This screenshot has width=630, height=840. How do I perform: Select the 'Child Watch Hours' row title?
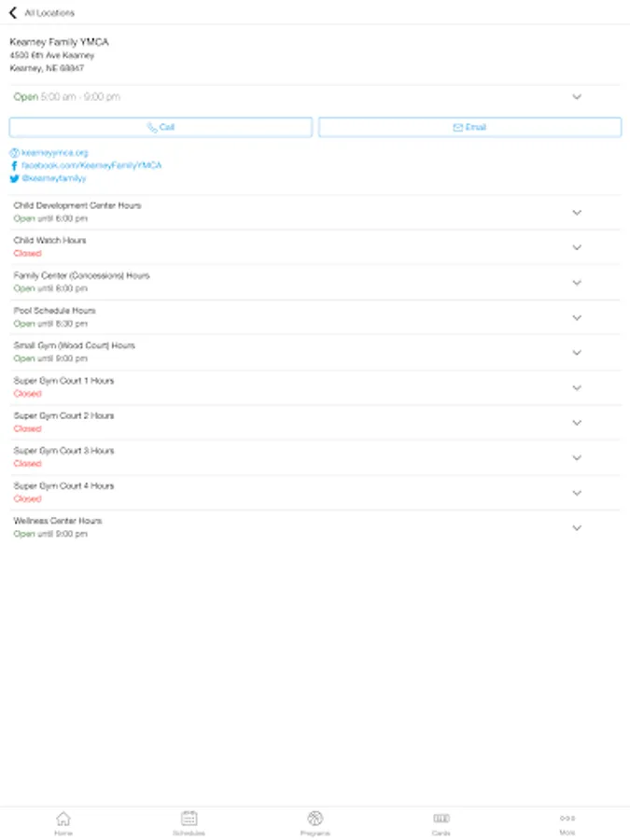(49, 241)
